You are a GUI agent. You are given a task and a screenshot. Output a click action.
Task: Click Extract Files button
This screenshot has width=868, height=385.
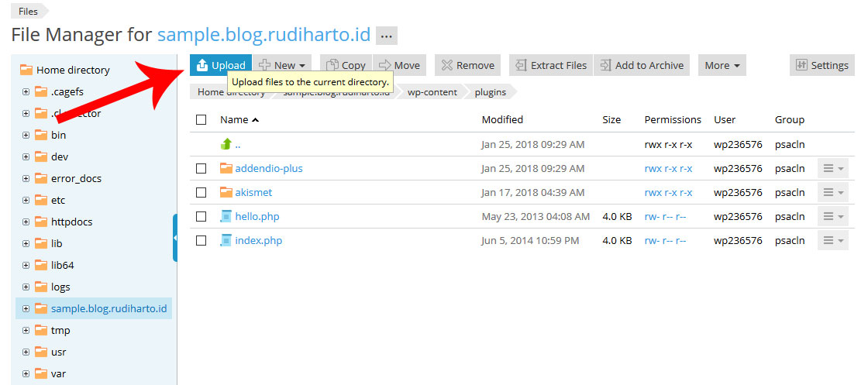551,65
